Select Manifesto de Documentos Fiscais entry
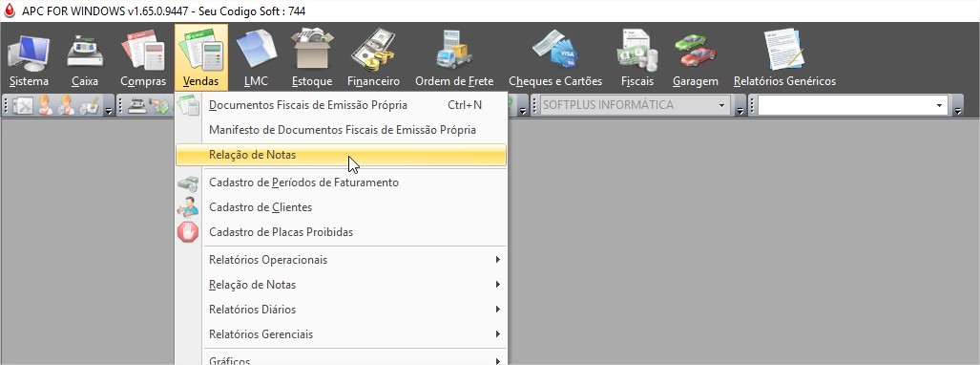The image size is (980, 365). click(342, 130)
